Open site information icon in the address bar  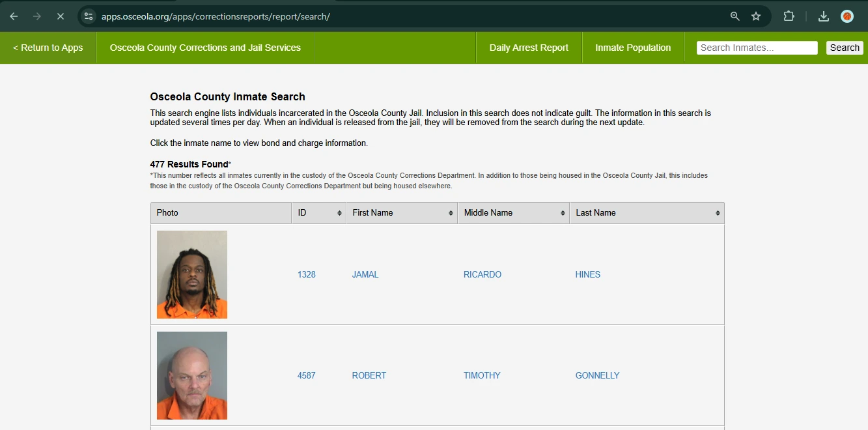point(89,16)
